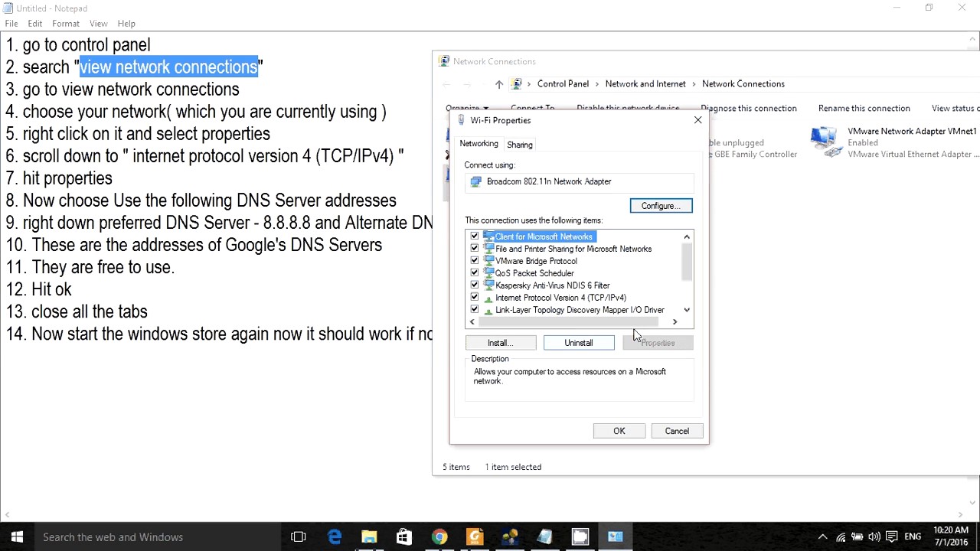Launch Microsoft Edge from the taskbar
The height and width of the screenshot is (551, 980).
click(335, 536)
